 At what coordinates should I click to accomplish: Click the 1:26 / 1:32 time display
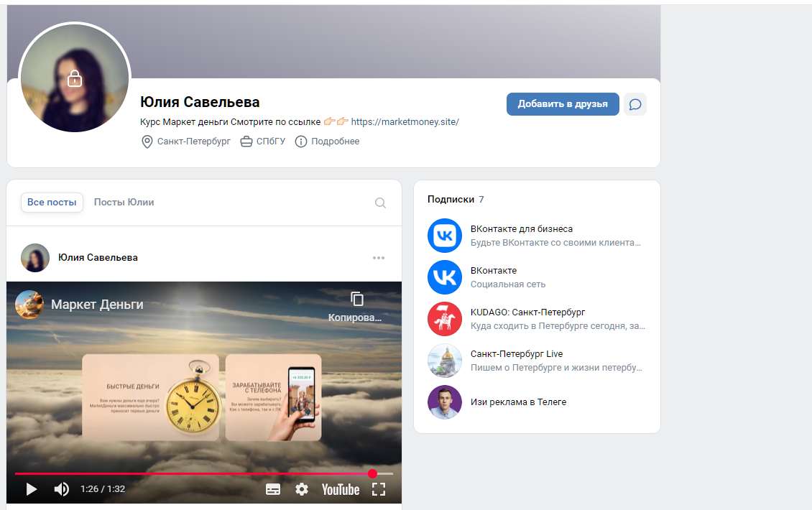tap(103, 488)
